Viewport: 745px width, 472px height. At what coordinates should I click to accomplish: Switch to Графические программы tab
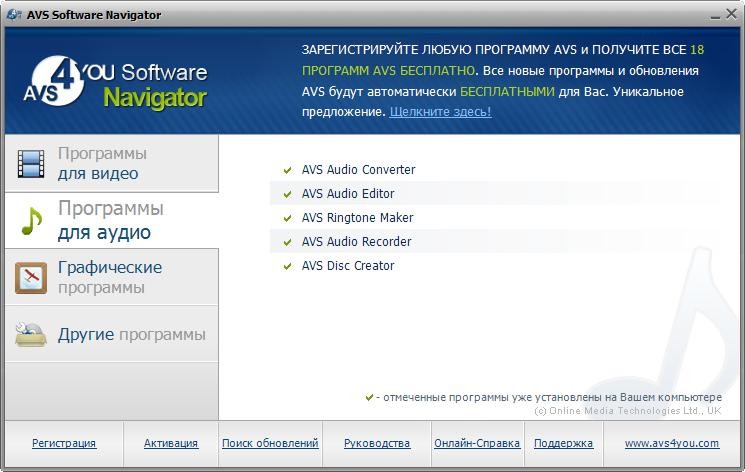[112, 277]
